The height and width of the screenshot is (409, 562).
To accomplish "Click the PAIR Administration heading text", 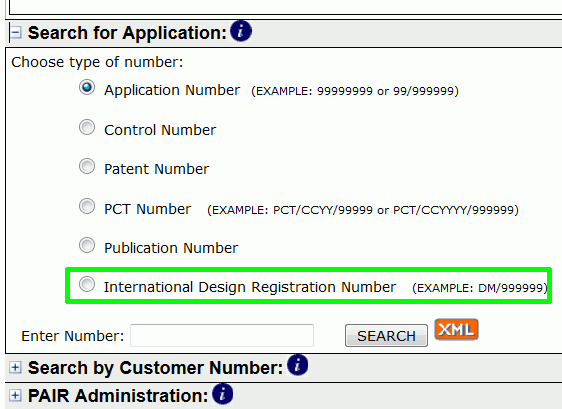I will pyautogui.click(x=118, y=396).
